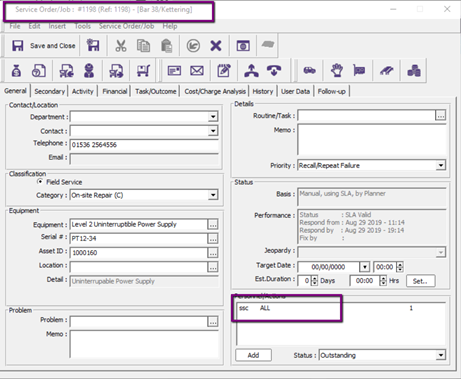Switch to the User Data tab
This screenshot has width=461, height=379.
[295, 91]
